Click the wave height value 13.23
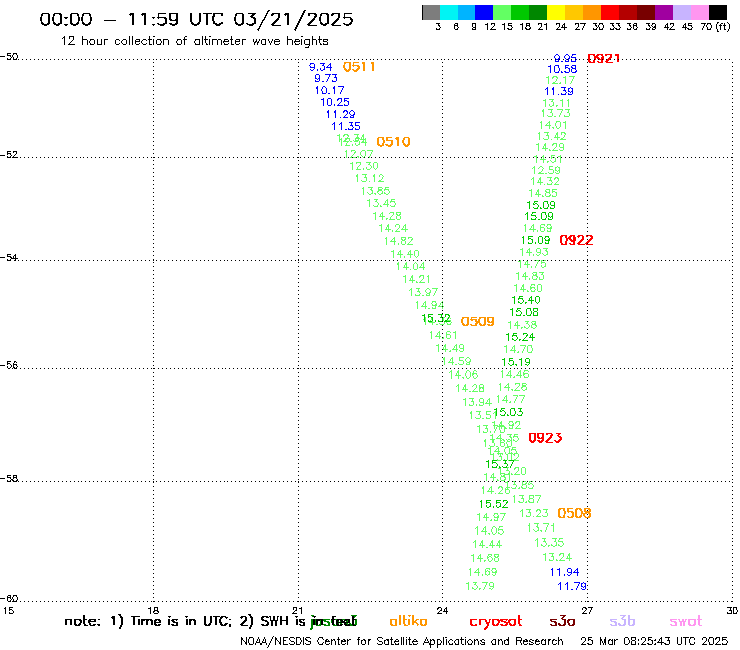The image size is (740, 650). (x=534, y=514)
